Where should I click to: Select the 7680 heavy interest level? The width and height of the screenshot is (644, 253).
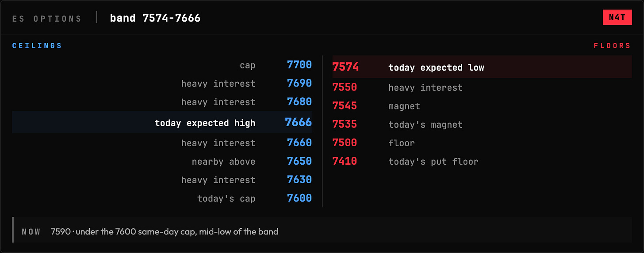point(162,102)
